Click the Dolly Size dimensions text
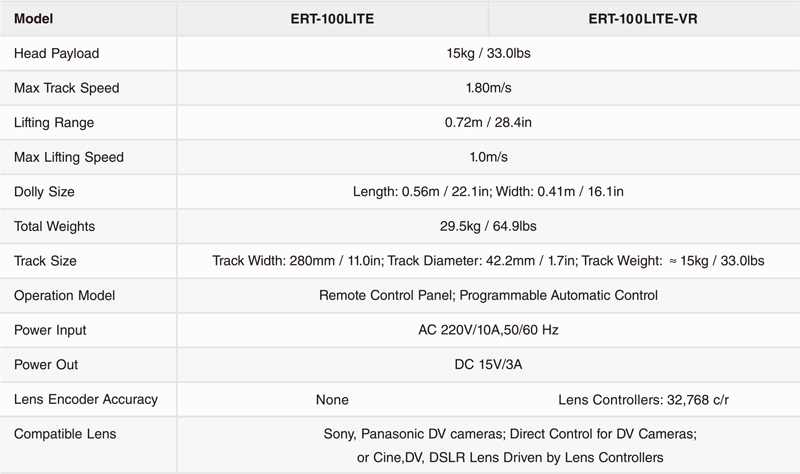Viewport: 800px width, 474px height. [488, 192]
